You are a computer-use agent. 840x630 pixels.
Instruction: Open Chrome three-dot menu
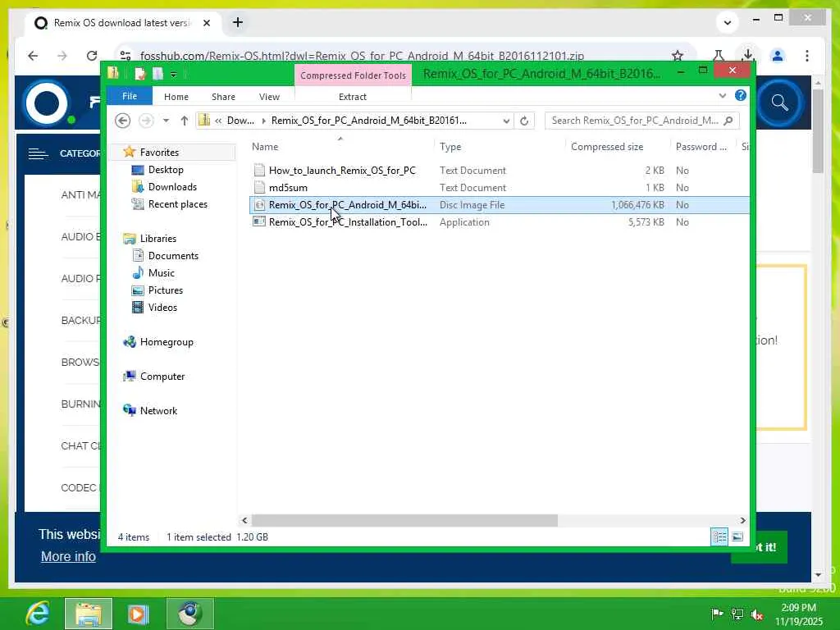(x=807, y=56)
